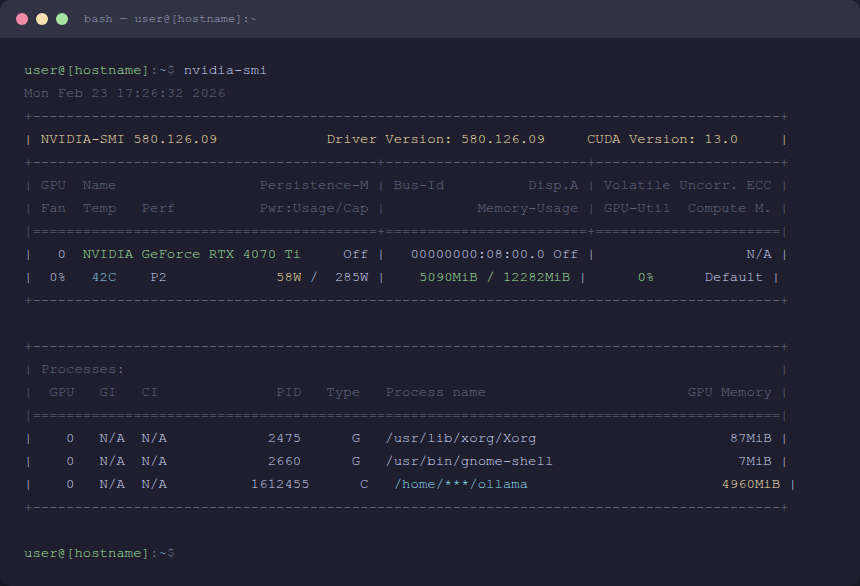Click the Bus-Id 00000000:08:00.0 value
This screenshot has width=860, height=586.
478,255
